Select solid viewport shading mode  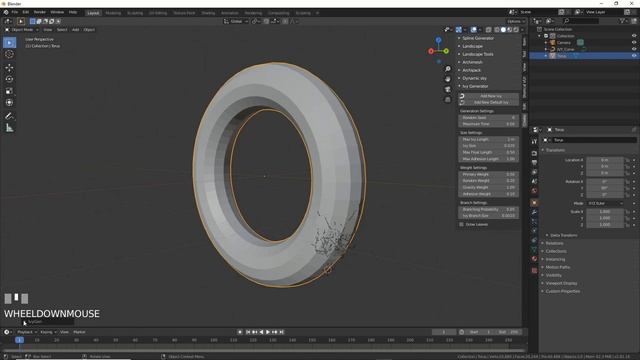tap(503, 29)
